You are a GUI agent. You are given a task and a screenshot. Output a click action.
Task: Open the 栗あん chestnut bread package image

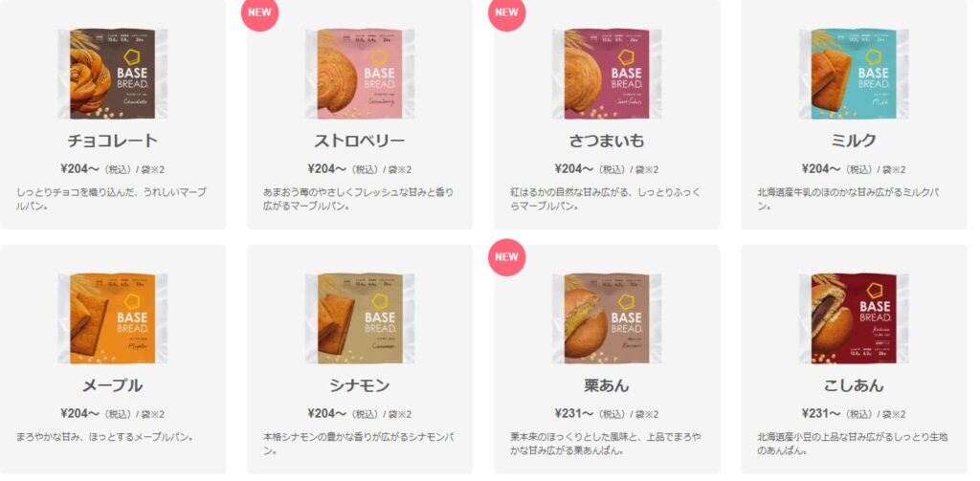pos(606,318)
